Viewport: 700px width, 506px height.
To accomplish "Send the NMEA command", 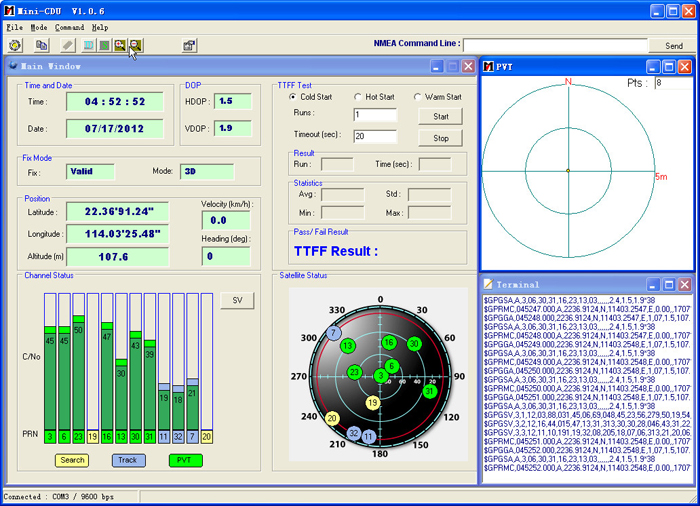I will click(x=674, y=45).
